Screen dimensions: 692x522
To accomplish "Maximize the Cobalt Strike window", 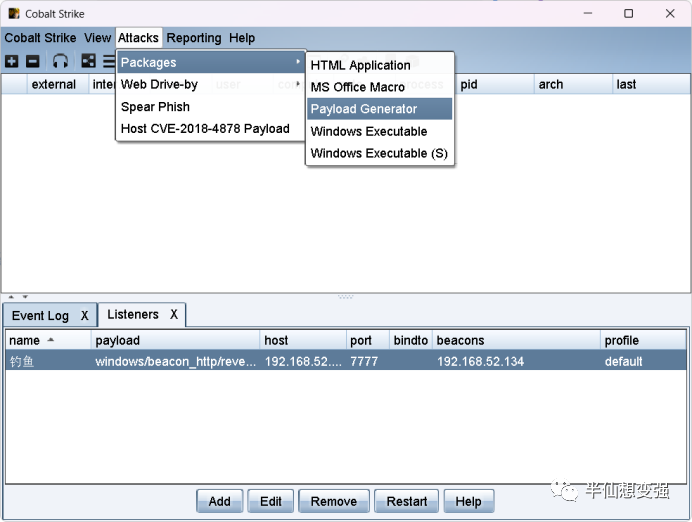I will (628, 14).
